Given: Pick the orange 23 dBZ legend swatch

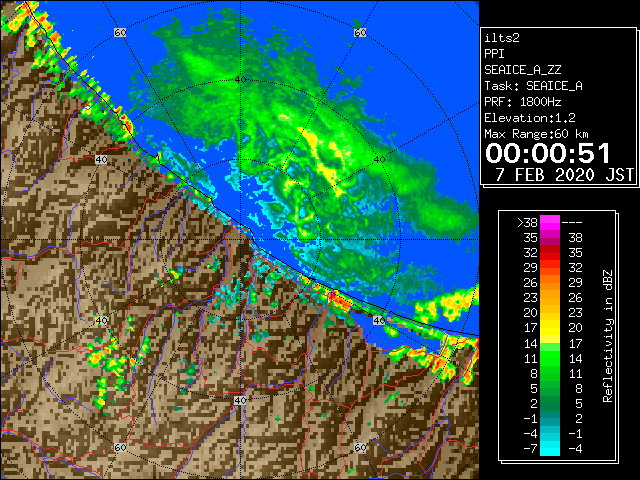Looking at the screenshot, I should [x=550, y=298].
